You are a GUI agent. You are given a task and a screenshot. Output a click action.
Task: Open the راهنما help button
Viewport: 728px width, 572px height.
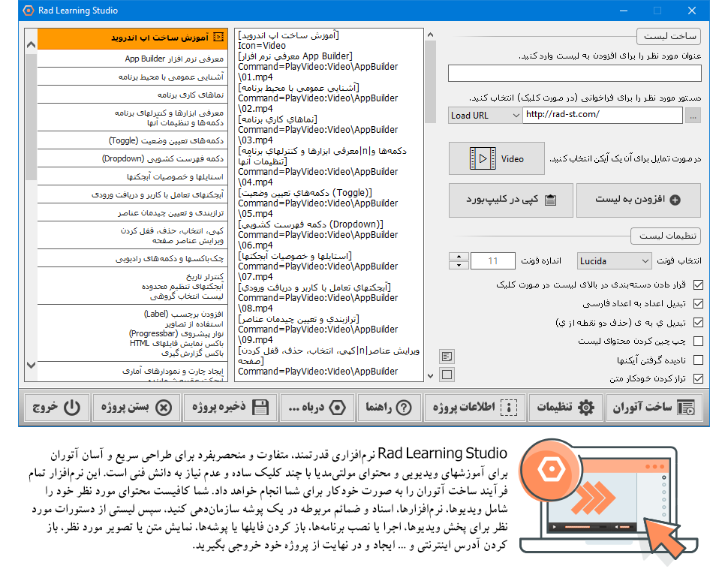[389, 407]
